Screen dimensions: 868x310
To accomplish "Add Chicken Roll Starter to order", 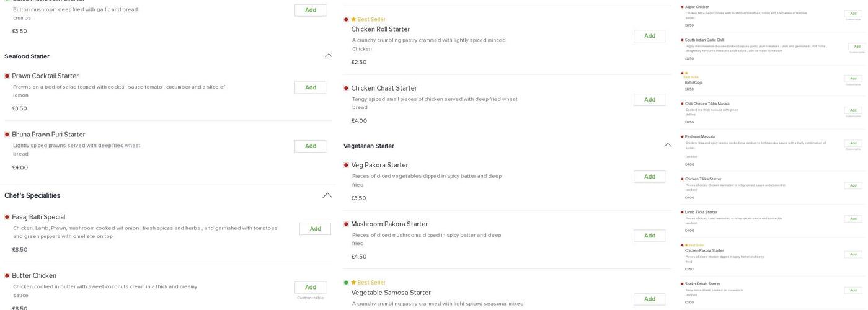I will [649, 36].
